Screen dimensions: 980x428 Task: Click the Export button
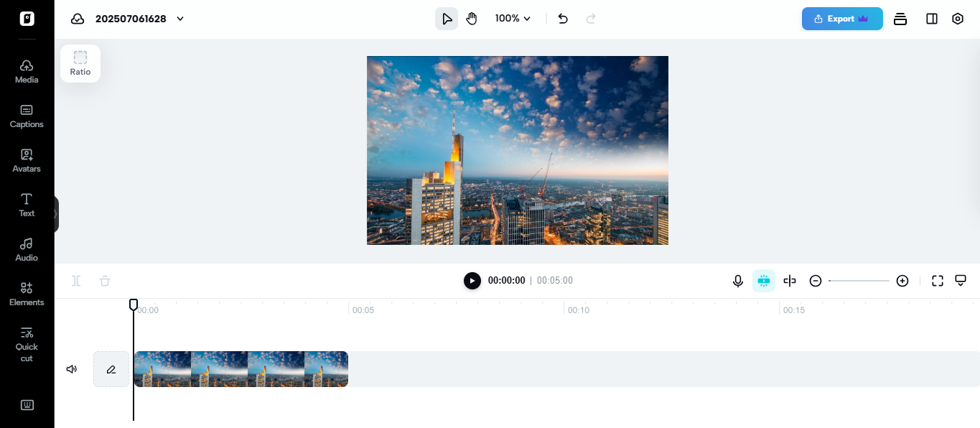(842, 19)
